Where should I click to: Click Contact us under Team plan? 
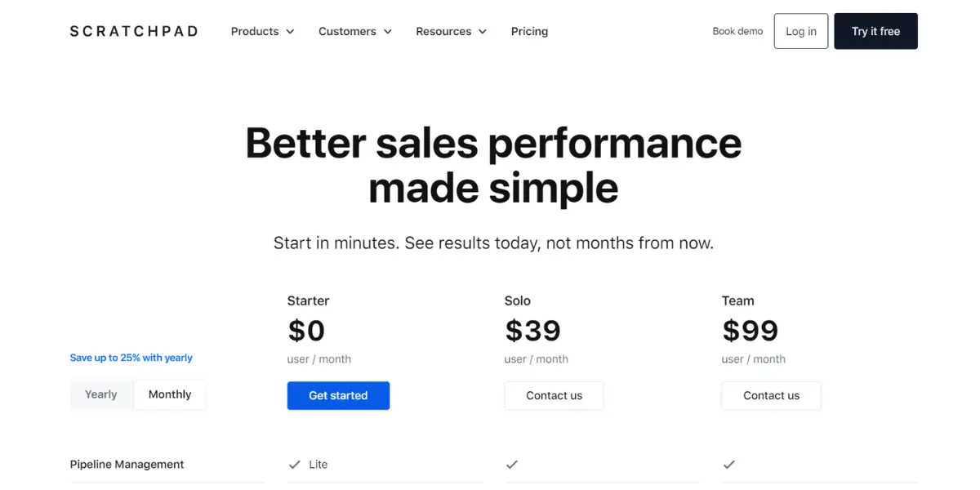772,395
